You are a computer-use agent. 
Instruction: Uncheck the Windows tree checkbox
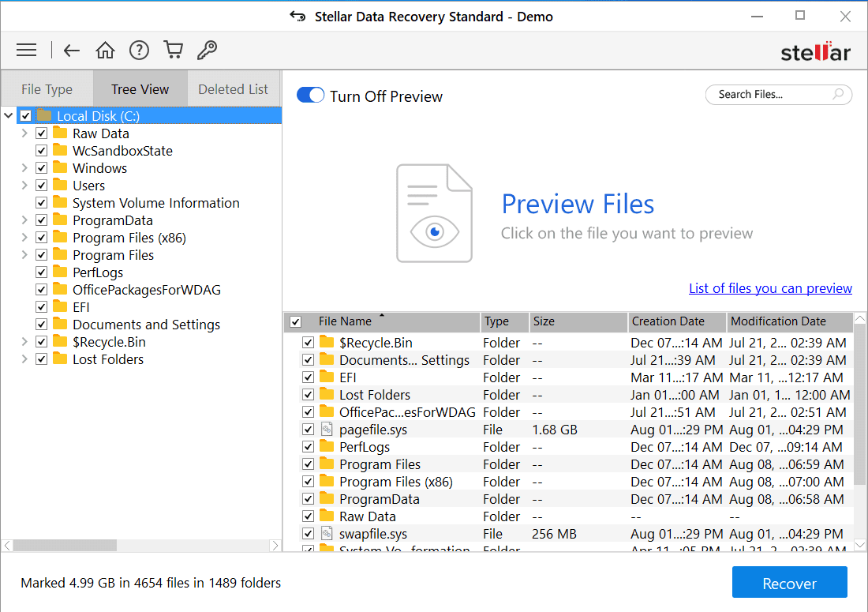tap(41, 168)
